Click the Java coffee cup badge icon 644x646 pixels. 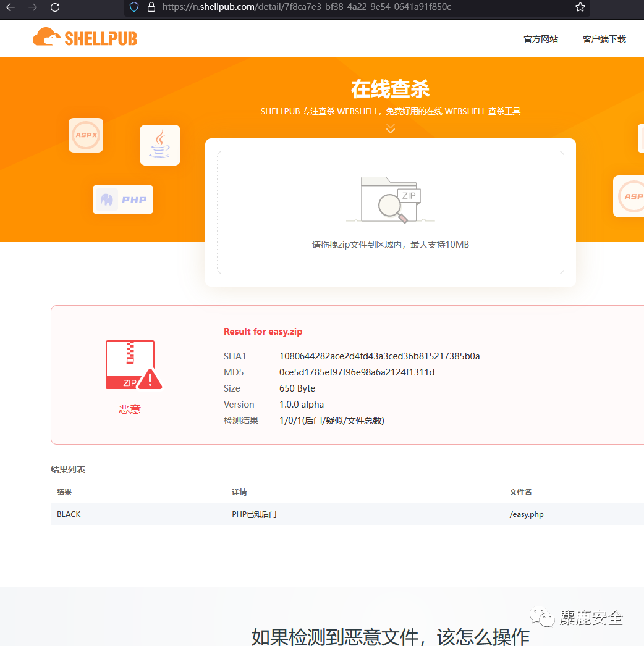(x=160, y=145)
